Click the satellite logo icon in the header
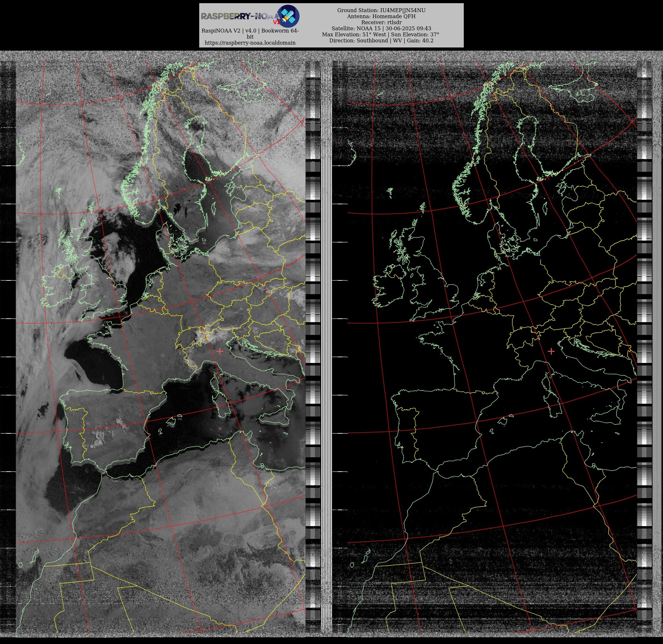The image size is (663, 644). (288, 16)
